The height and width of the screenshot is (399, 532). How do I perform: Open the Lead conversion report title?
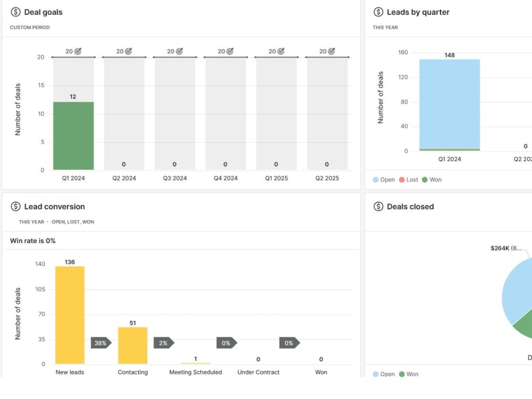pos(54,206)
